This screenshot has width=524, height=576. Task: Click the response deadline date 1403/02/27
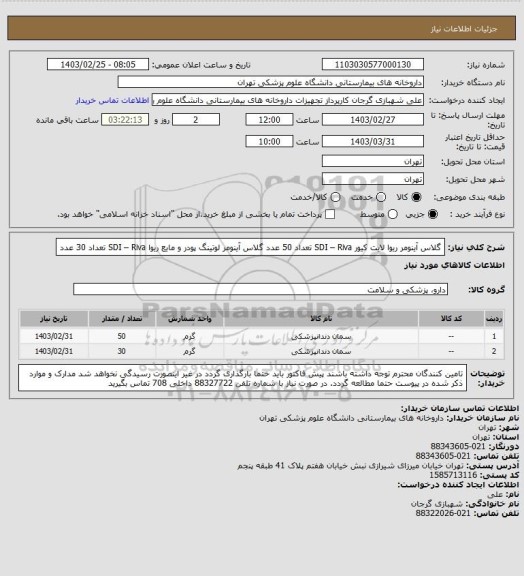click(x=373, y=120)
